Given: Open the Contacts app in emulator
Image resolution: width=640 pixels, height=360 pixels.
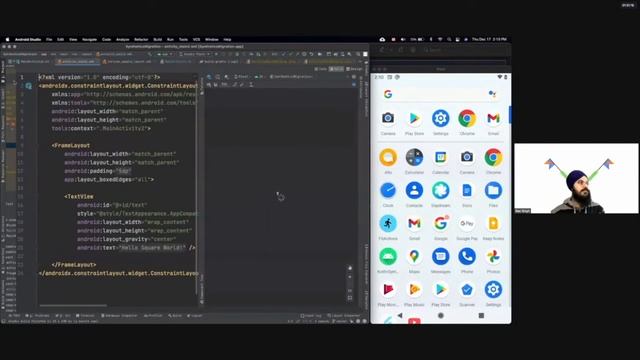Looking at the screenshot, I should click(414, 190).
